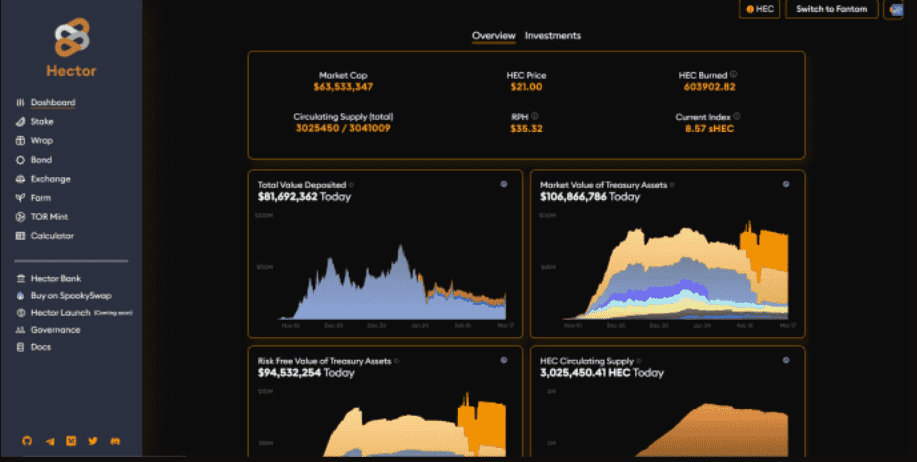Click info icon next to Risk Free Value
Screen dimensions: 917x462
pos(397,361)
